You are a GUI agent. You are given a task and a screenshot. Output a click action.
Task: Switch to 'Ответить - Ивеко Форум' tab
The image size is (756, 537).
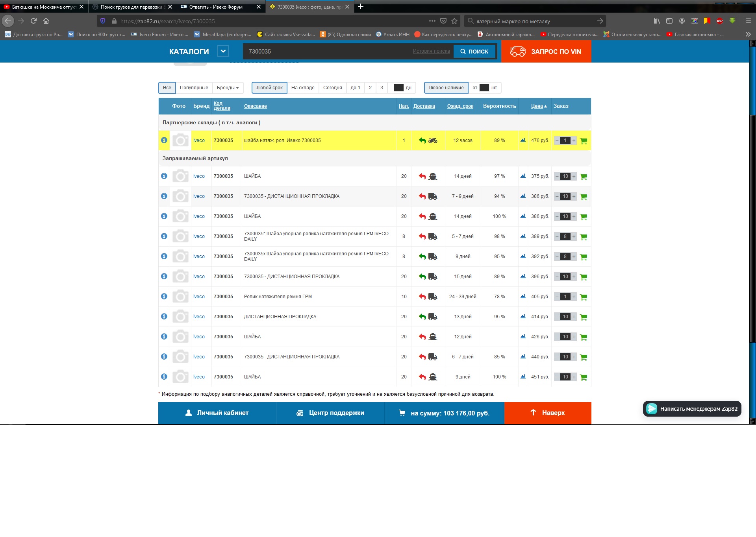tap(216, 7)
